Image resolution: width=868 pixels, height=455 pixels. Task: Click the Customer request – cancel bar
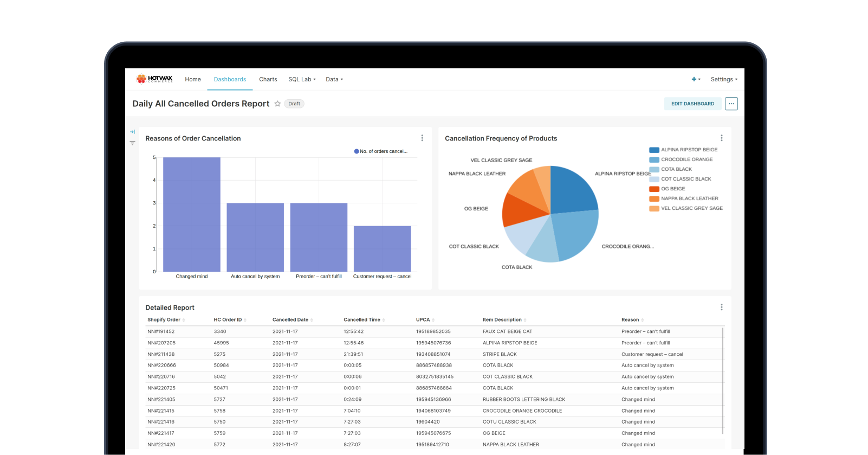(383, 249)
